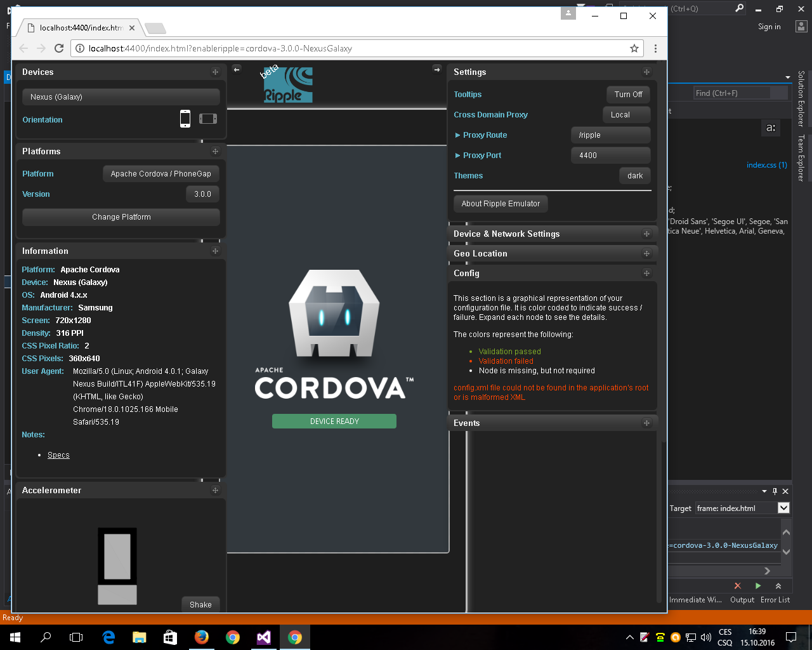Open the 3.0.0 version dropdown
Image resolution: width=812 pixels, height=650 pixels.
pyautogui.click(x=203, y=194)
